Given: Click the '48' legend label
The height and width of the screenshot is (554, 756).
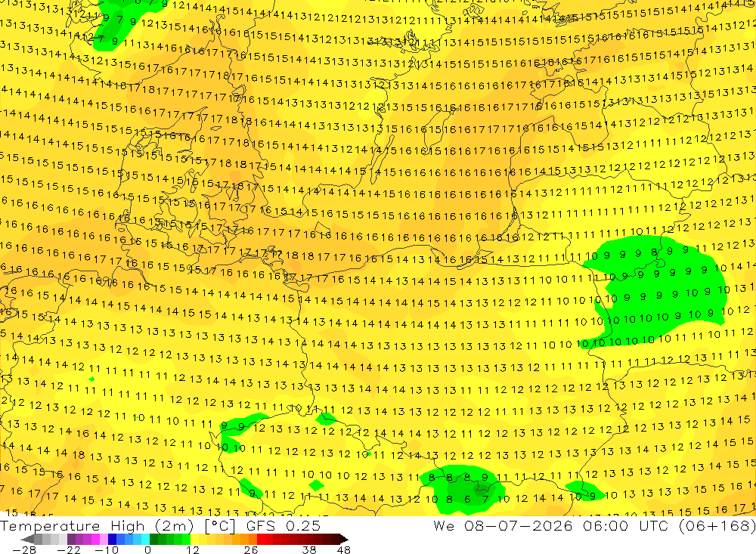Looking at the screenshot, I should [344, 550].
